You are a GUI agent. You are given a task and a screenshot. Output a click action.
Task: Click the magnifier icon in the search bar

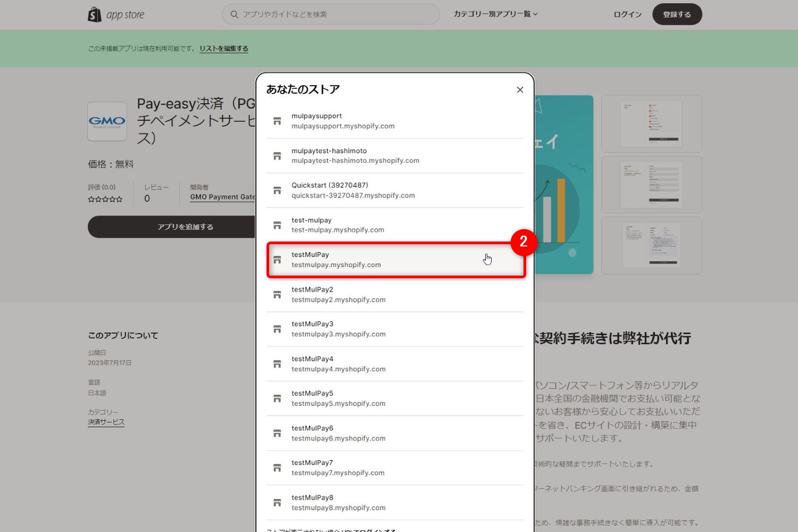(x=234, y=14)
